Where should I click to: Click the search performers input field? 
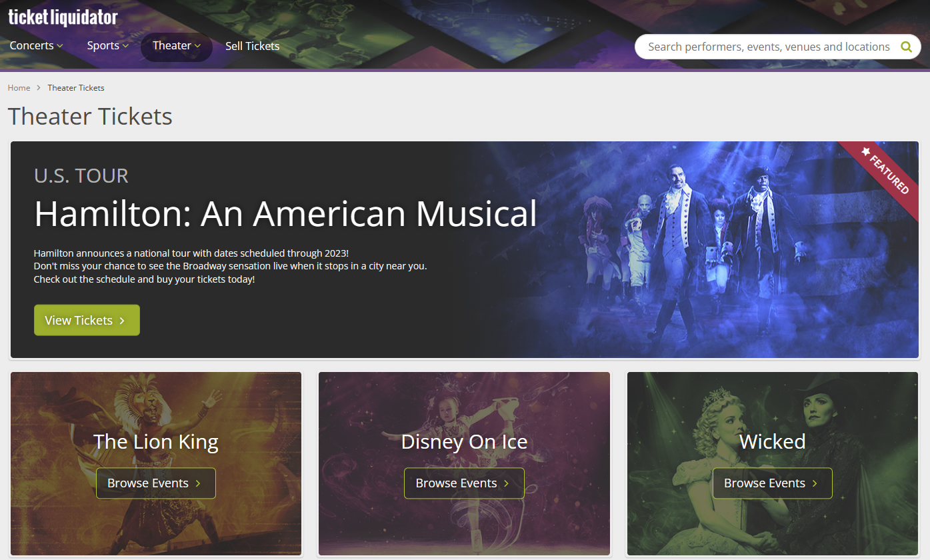coord(769,47)
